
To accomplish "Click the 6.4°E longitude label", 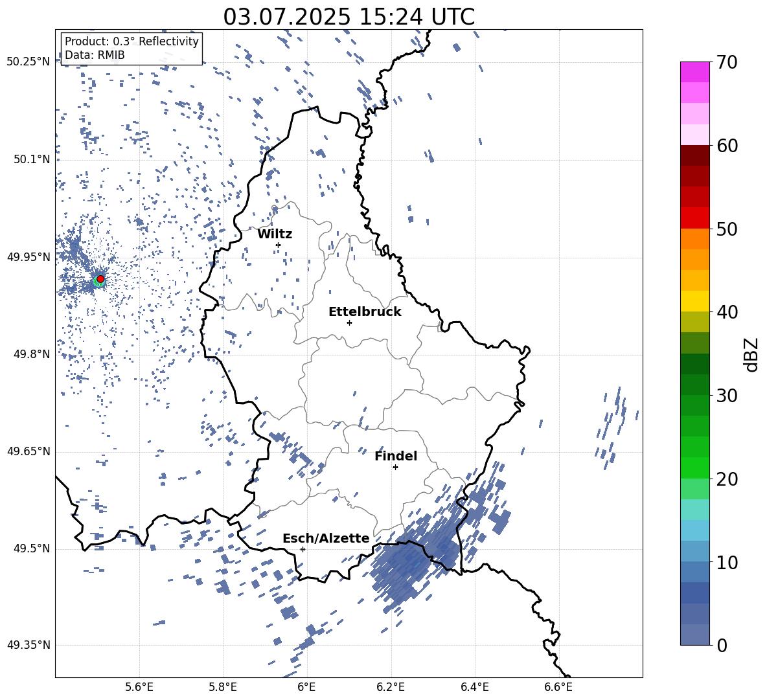I will (474, 687).
